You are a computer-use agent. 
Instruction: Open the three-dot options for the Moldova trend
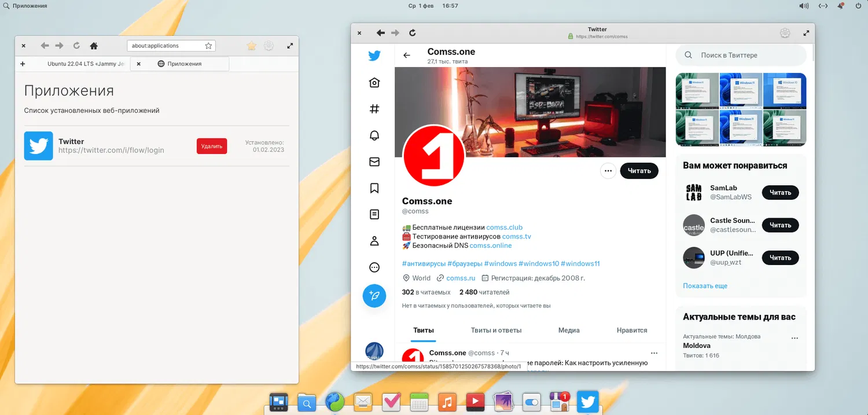coord(795,339)
